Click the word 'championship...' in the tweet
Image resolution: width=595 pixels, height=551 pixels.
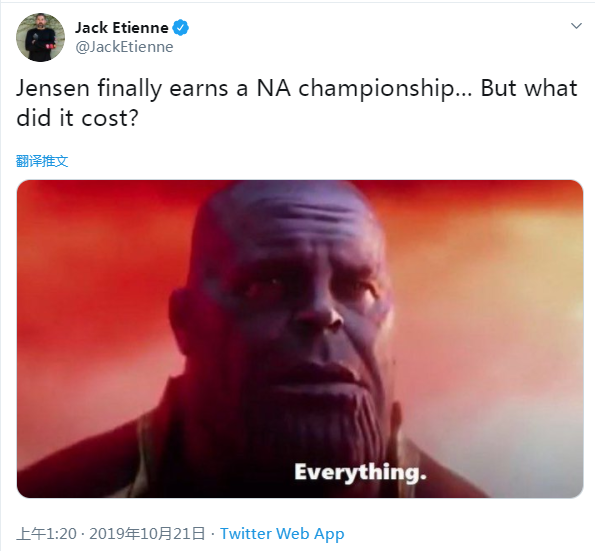coord(386,89)
